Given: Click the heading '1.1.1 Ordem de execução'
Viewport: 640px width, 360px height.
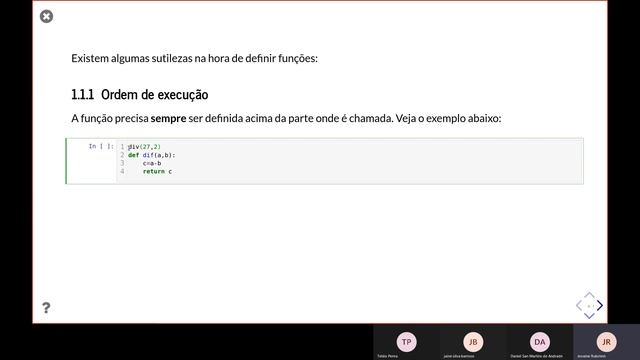Looking at the screenshot, I should coord(140,95).
